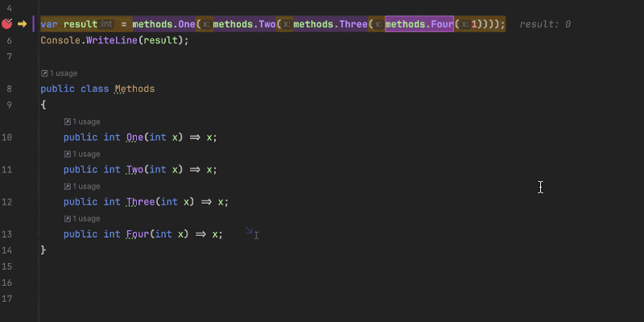Click the literal argument 1 in Four call

pyautogui.click(x=474, y=25)
